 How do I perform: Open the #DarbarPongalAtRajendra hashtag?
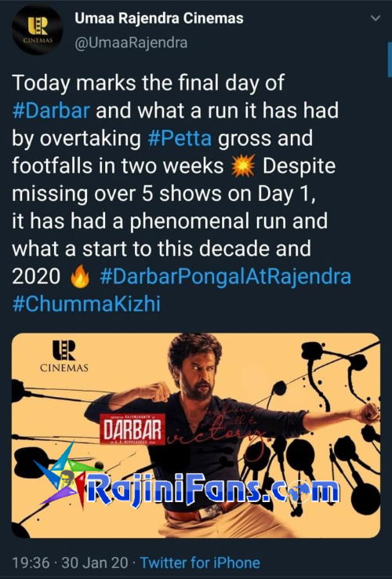point(225,277)
